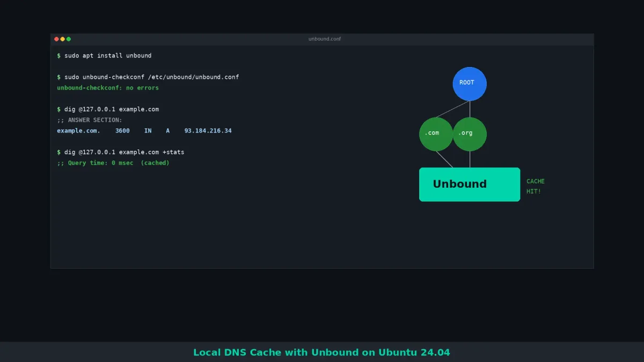644x362 pixels.
Task: Click the green maximize dot in title bar
Action: 69,39
